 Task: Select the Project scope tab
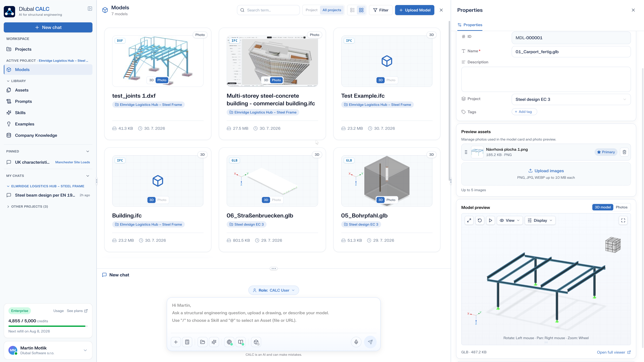tap(311, 10)
